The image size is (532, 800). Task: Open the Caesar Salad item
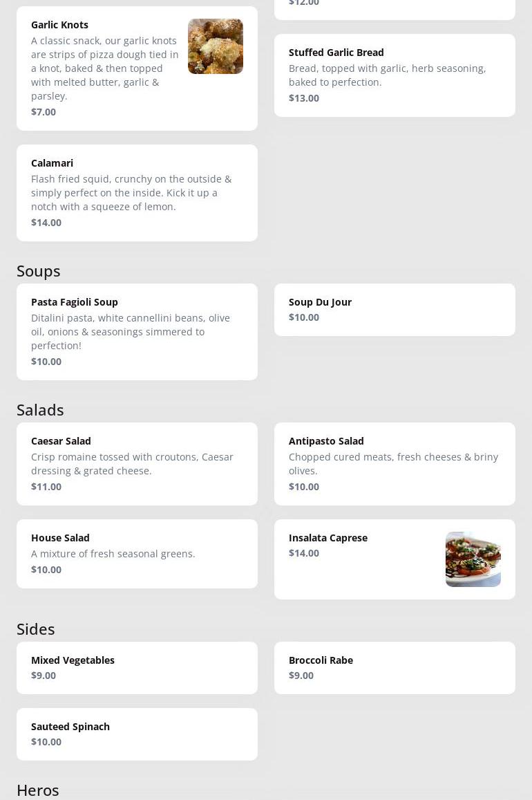click(x=61, y=441)
